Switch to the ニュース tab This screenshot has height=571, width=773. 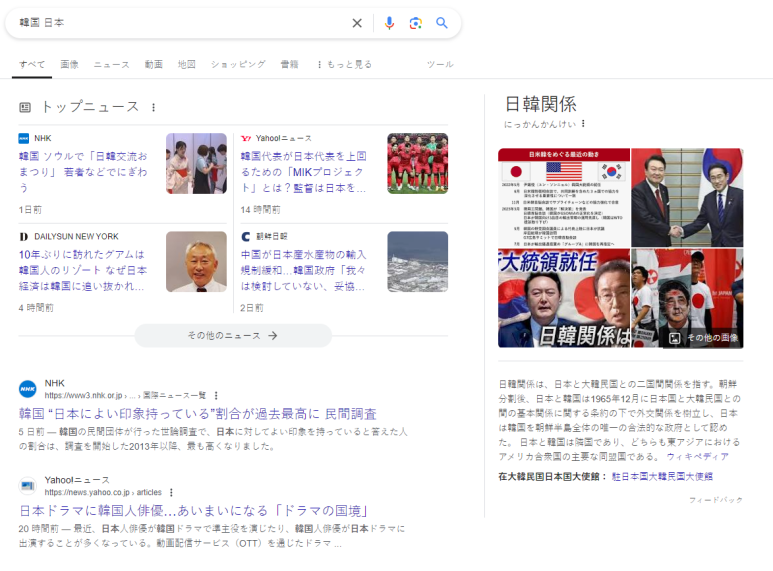tap(111, 64)
